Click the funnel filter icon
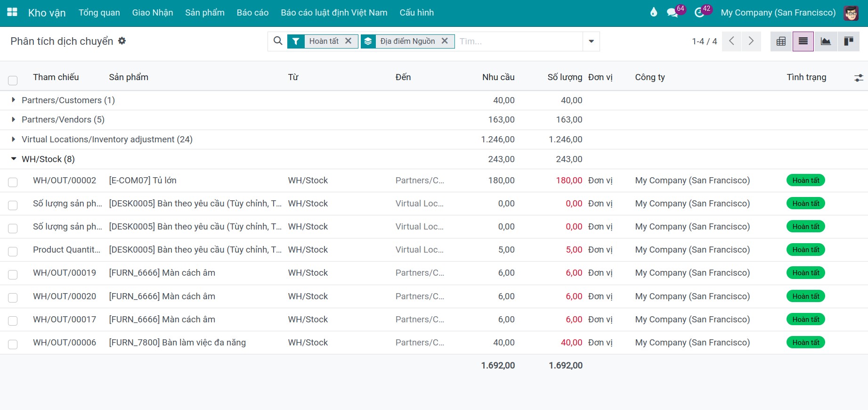 pyautogui.click(x=296, y=41)
